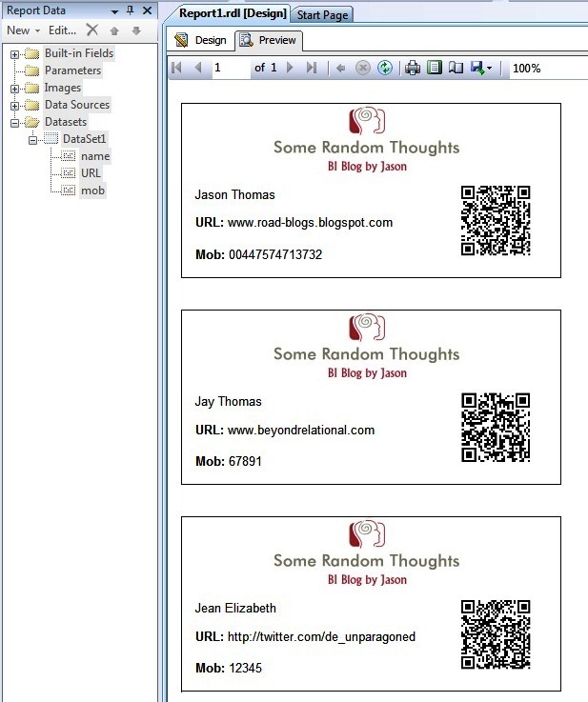Select the URL field
This screenshot has height=702, width=588.
click(x=91, y=172)
